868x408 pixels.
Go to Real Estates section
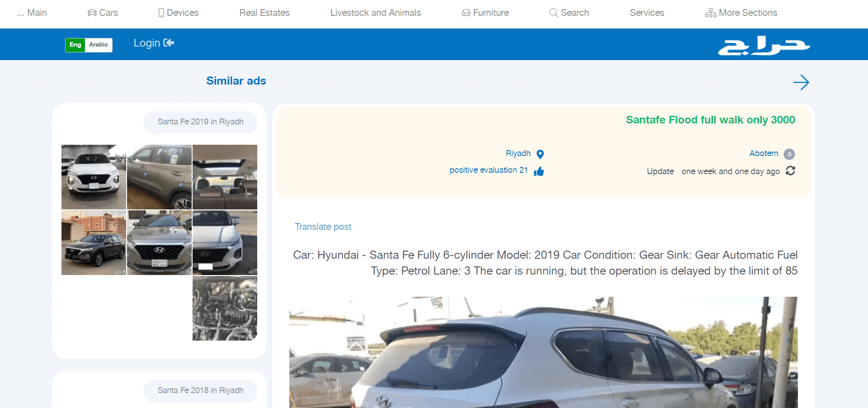264,13
